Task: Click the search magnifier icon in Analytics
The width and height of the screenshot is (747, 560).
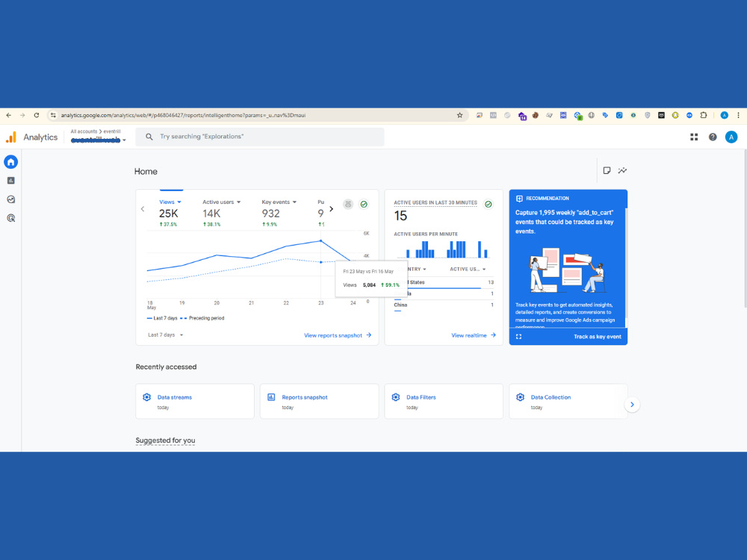Action: [x=149, y=137]
